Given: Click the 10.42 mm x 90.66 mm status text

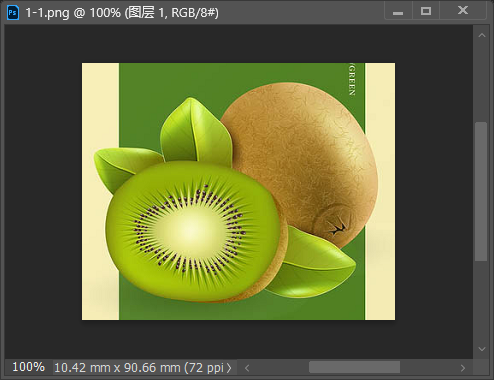Looking at the screenshot, I should tap(139, 368).
